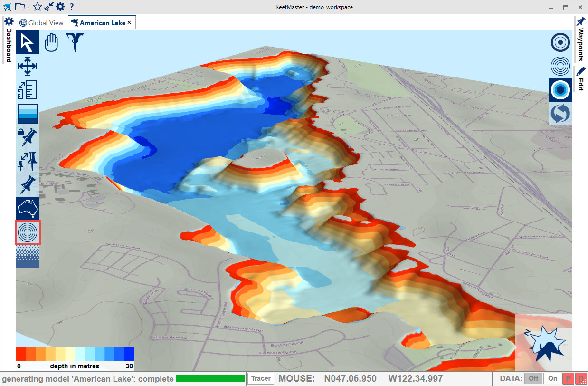Turn DATA on in status bar
Image resolution: width=588 pixels, height=386 pixels.
click(552, 379)
